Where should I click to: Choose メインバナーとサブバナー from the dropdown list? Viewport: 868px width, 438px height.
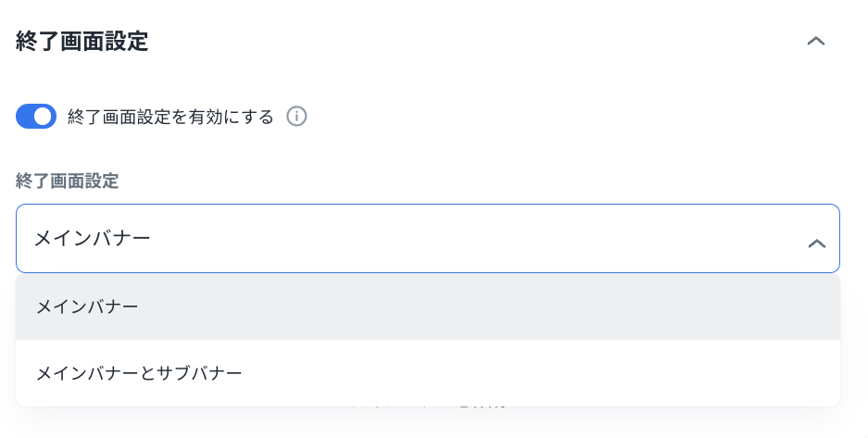click(x=139, y=373)
